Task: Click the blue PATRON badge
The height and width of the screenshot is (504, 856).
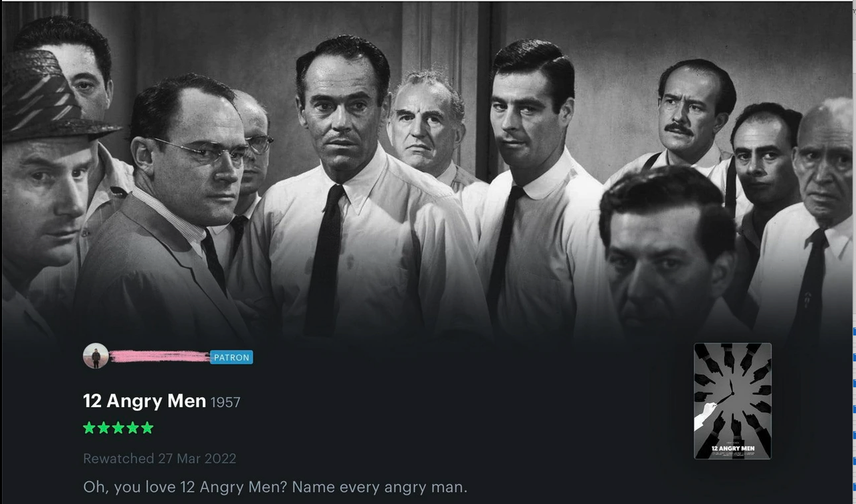Action: coord(231,358)
